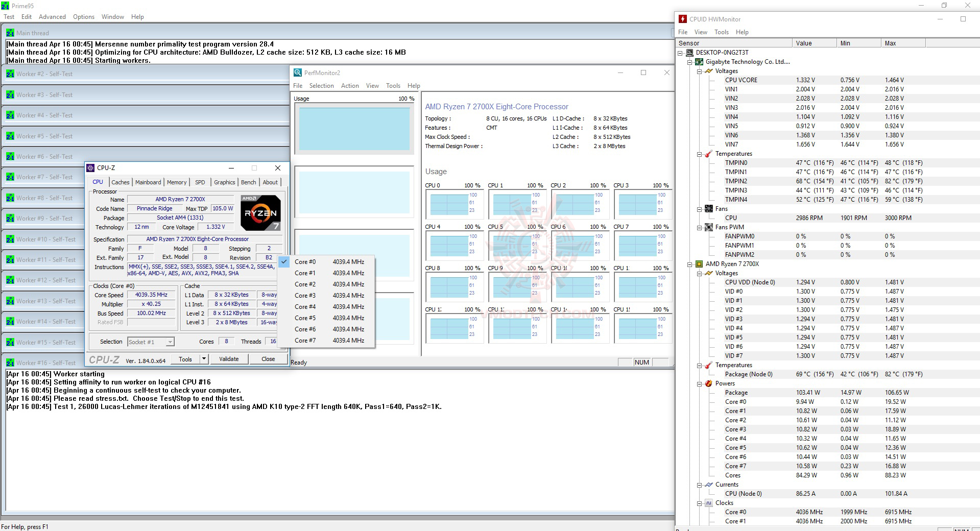This screenshot has width=980, height=531.
Task: Collapse the Currents group in HWMonitor
Action: click(700, 485)
